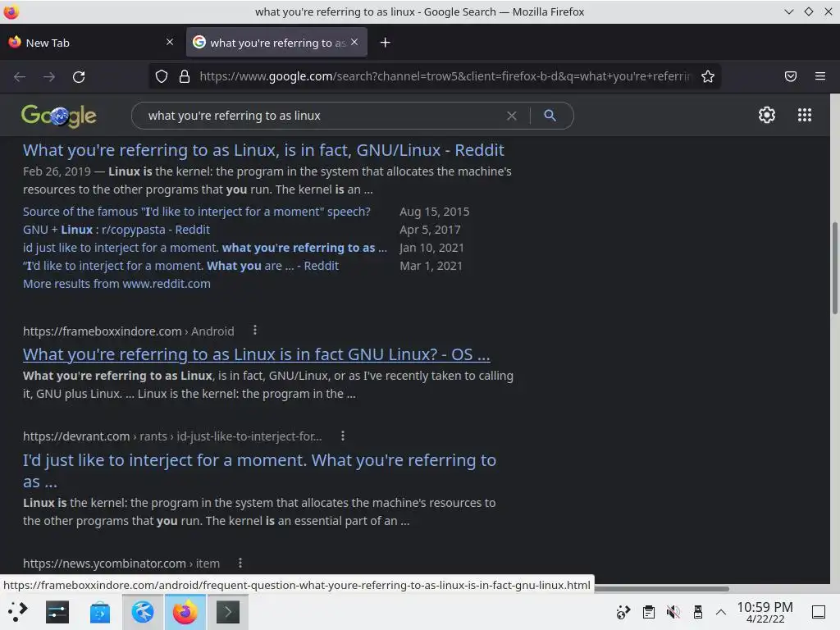Viewport: 840px width, 630px height.
Task: Open the updates tray icon
Action: 623,612
